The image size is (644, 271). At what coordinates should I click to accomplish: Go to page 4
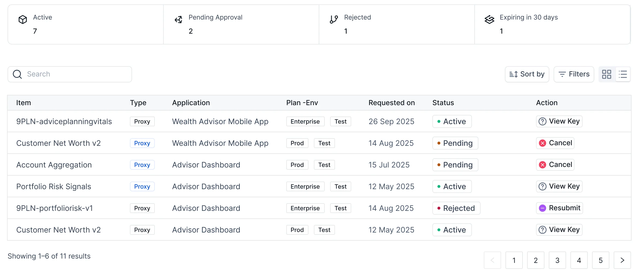[579, 260]
